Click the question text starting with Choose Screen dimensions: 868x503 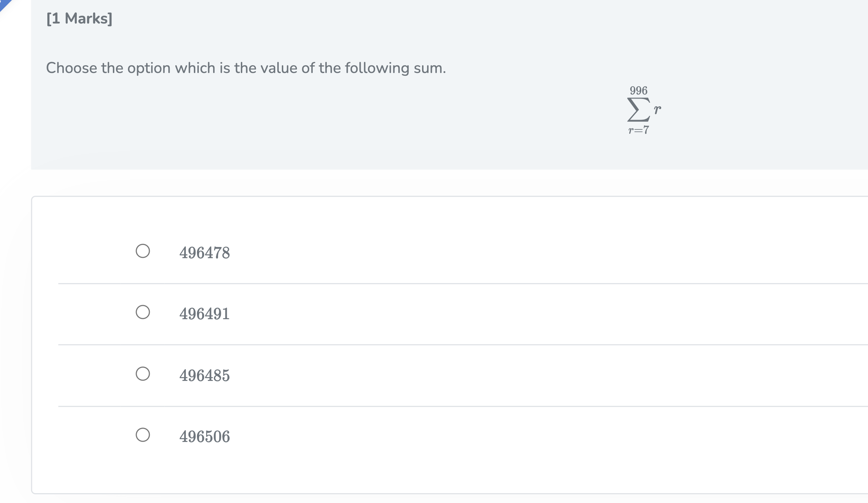click(x=246, y=68)
